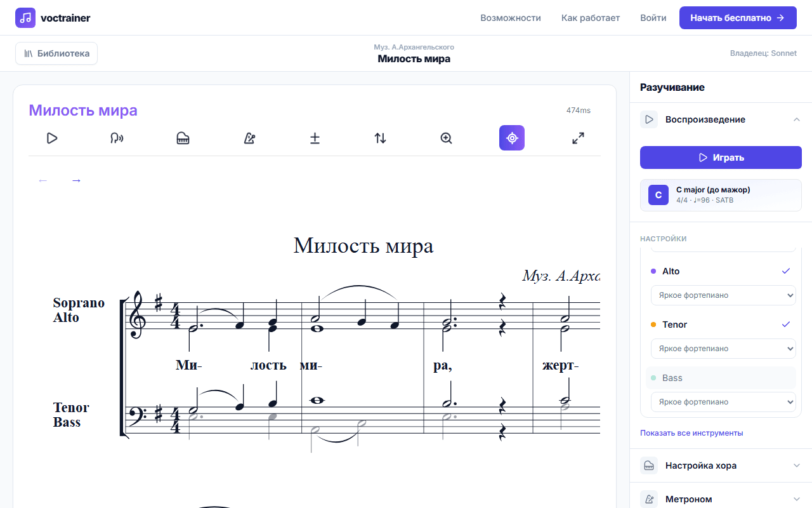Click the orange Tenor color dot
Image resolution: width=812 pixels, height=508 pixels.
pyautogui.click(x=653, y=324)
